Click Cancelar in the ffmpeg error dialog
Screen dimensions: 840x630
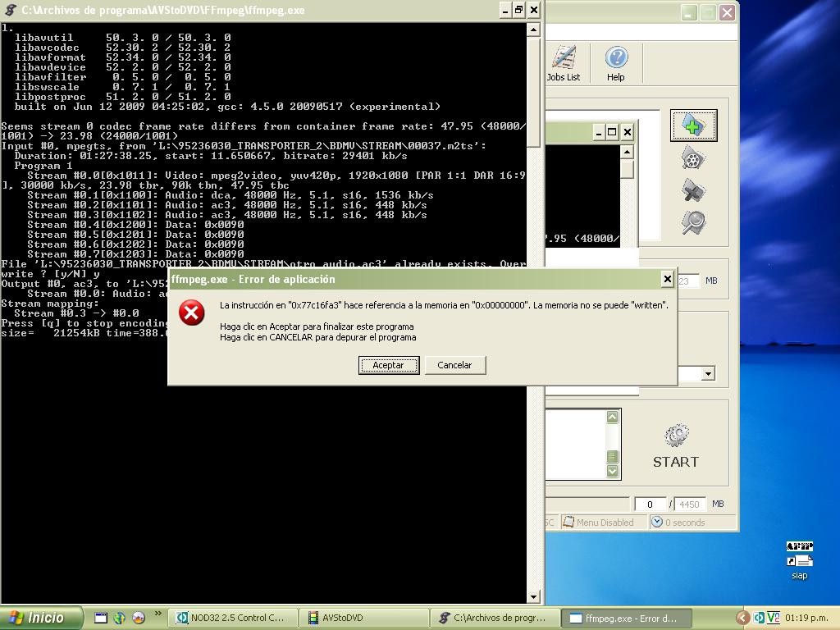coord(454,365)
